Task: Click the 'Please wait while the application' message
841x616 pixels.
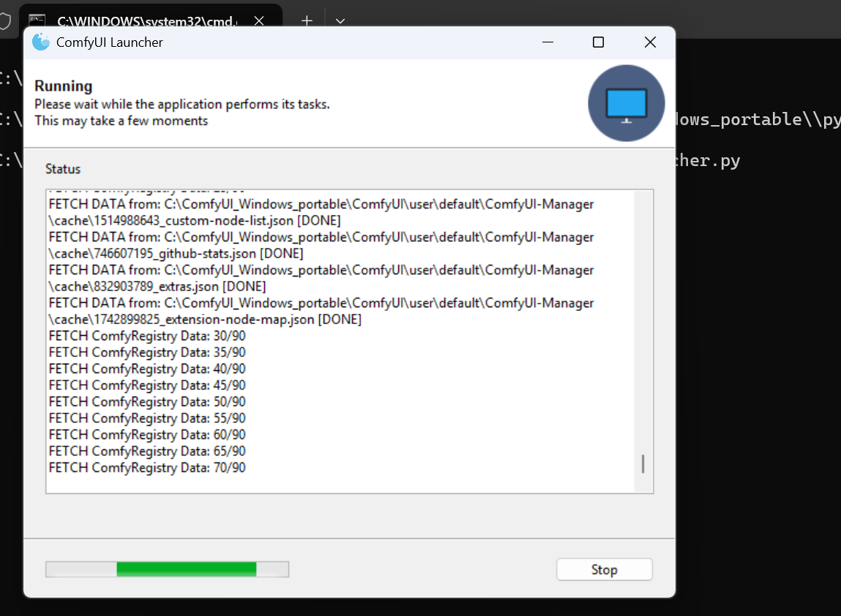Action: 182,104
